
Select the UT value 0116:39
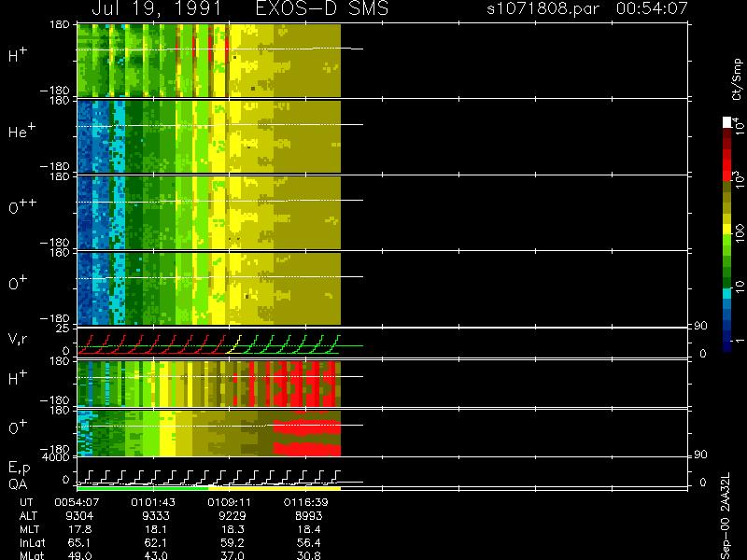coord(305,502)
